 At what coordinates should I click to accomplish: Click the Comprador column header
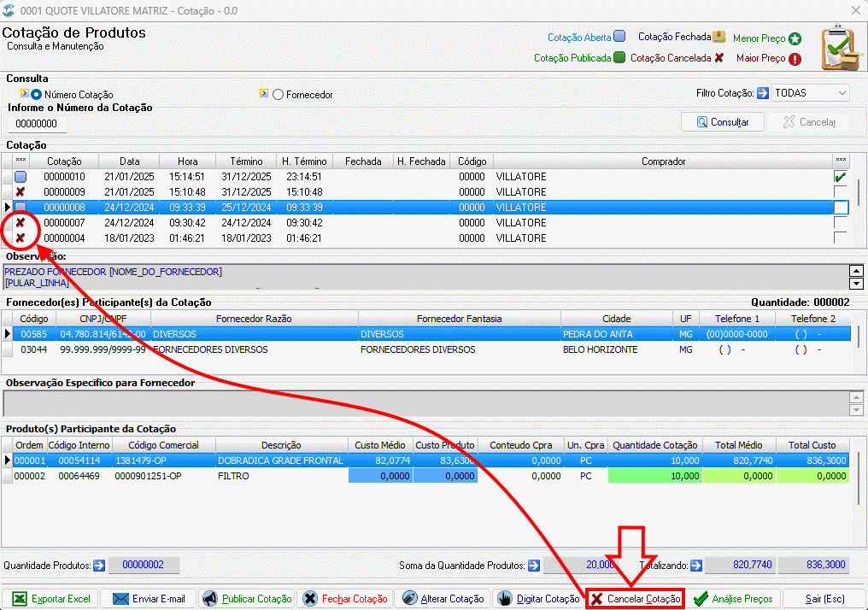click(663, 161)
